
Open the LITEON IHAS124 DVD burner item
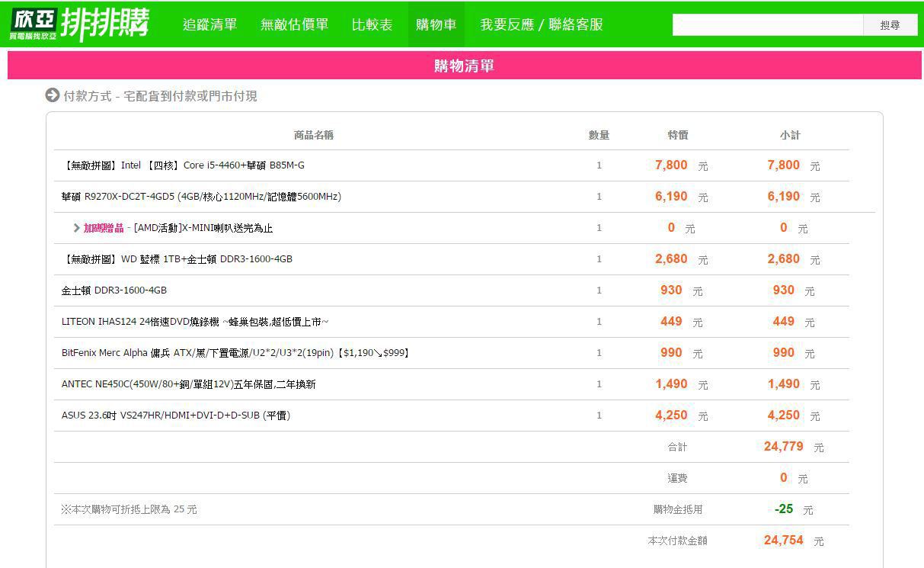point(195,322)
